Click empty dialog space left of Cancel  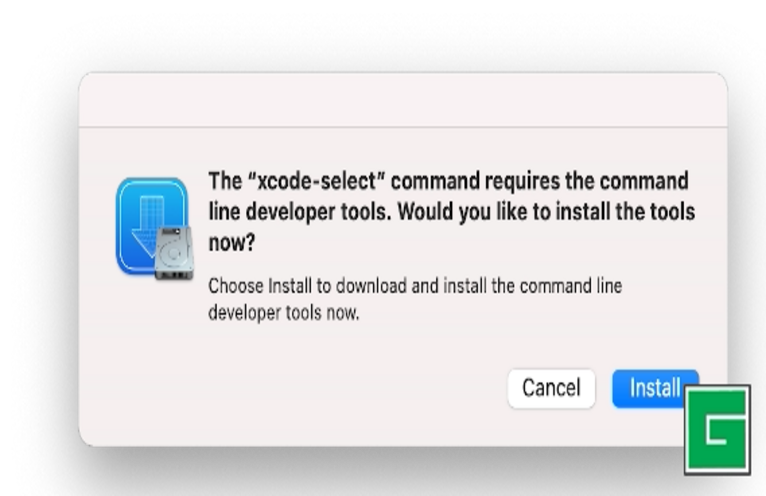[x=300, y=388]
